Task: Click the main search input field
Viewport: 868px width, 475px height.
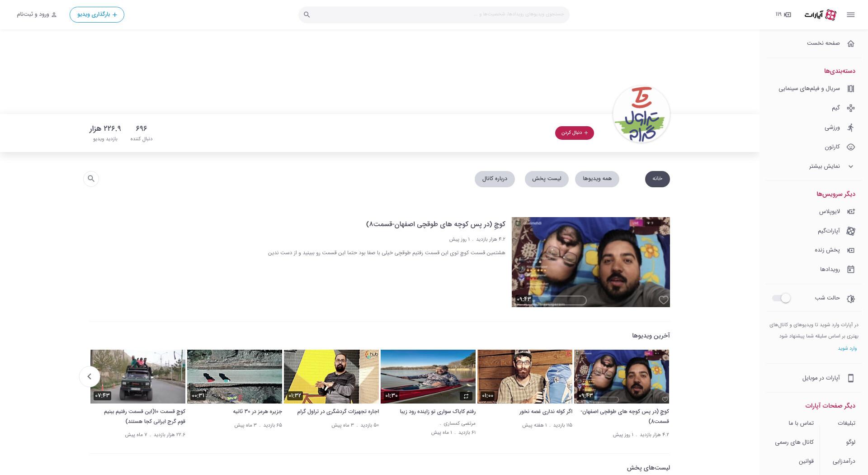Action: 434,14
